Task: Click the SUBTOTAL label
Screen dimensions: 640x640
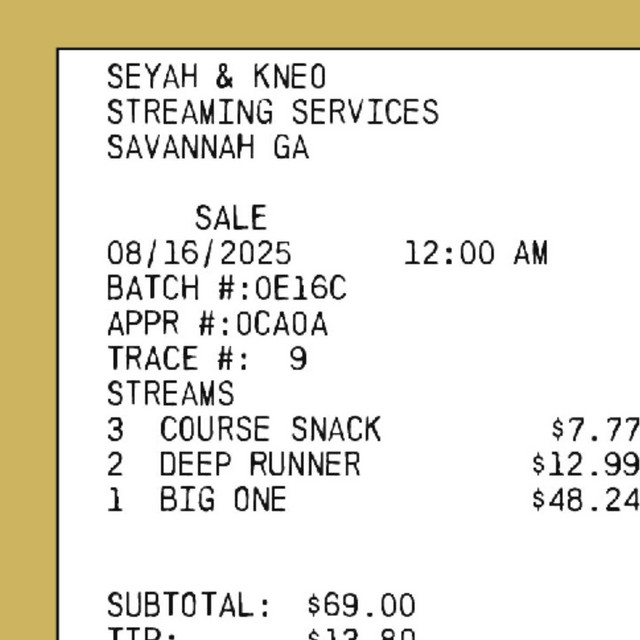Action: click(189, 606)
